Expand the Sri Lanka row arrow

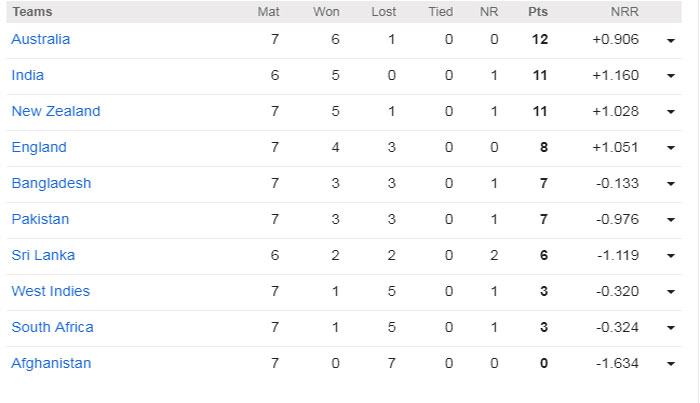tap(670, 256)
